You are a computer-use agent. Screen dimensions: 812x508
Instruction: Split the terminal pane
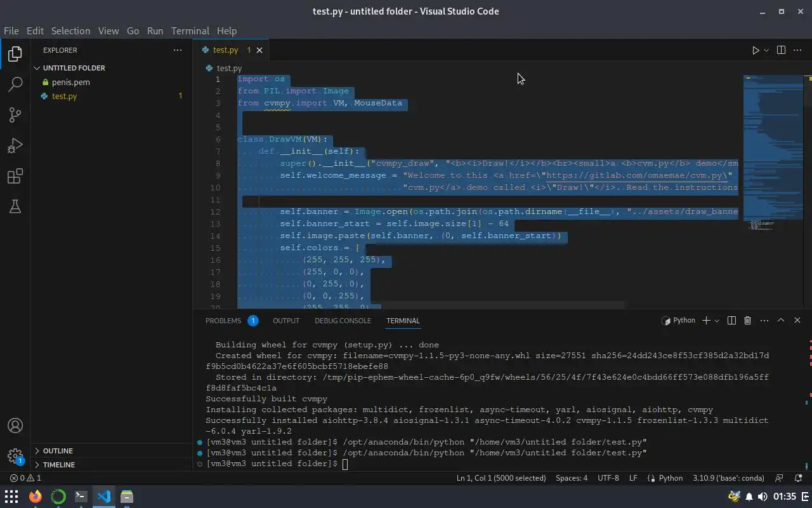pyautogui.click(x=731, y=321)
